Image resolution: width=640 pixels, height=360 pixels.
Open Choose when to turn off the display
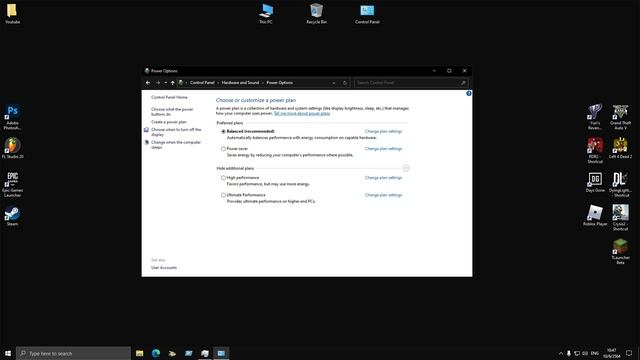[176, 132]
